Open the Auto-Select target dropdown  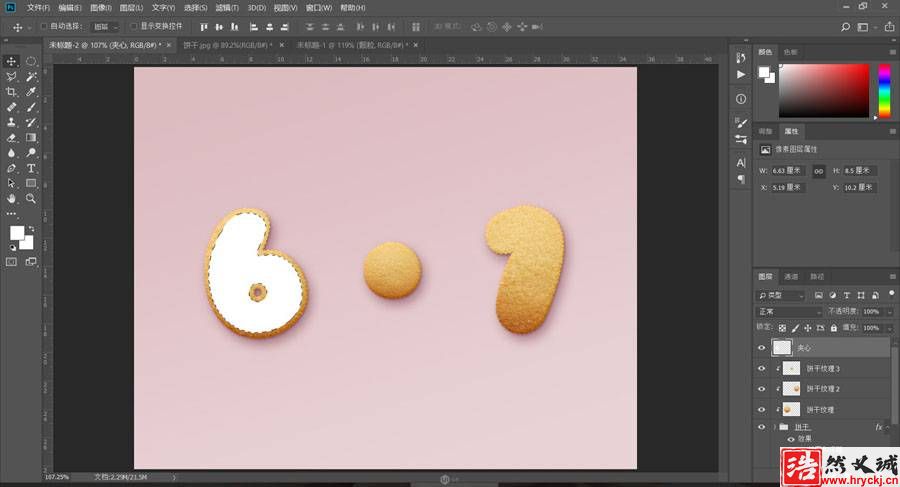[105, 27]
